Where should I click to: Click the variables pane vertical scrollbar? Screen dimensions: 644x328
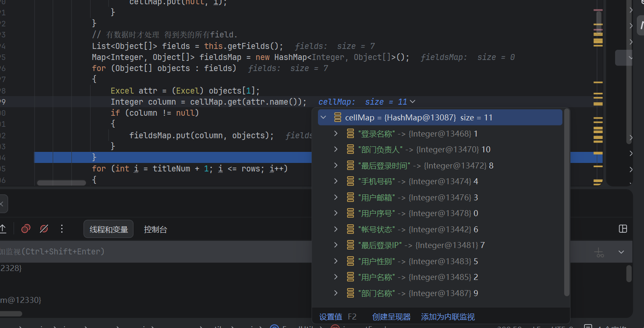629,274
